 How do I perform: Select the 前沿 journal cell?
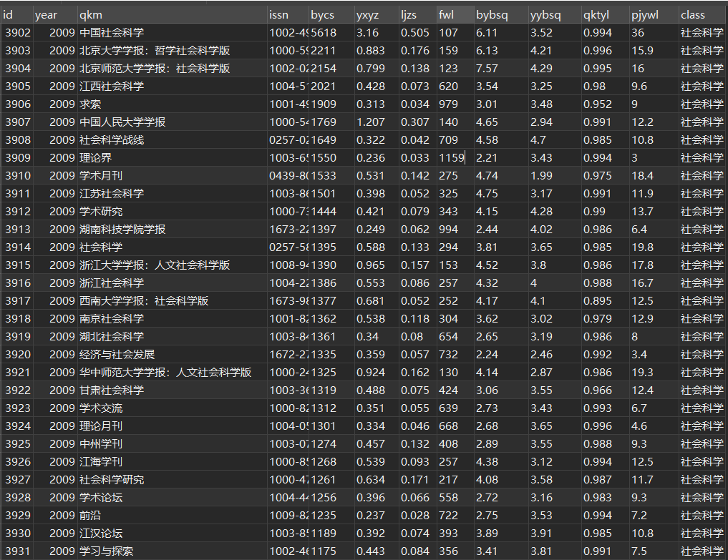(x=173, y=515)
